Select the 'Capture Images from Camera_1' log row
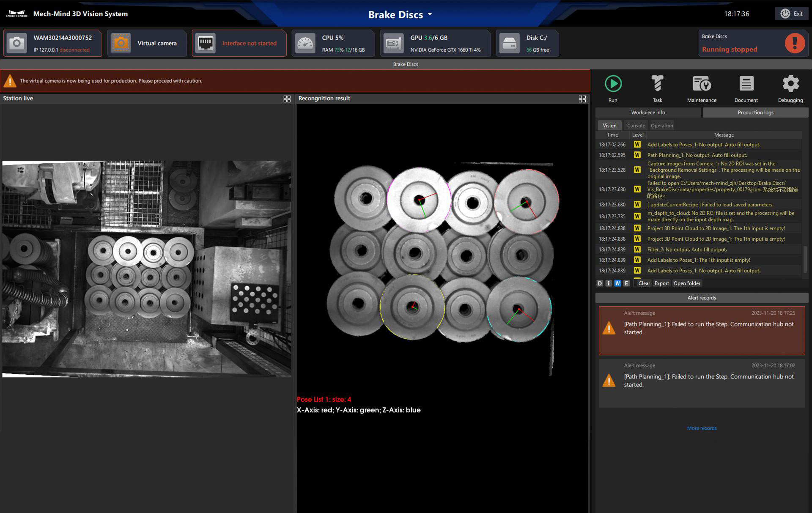 (699, 170)
